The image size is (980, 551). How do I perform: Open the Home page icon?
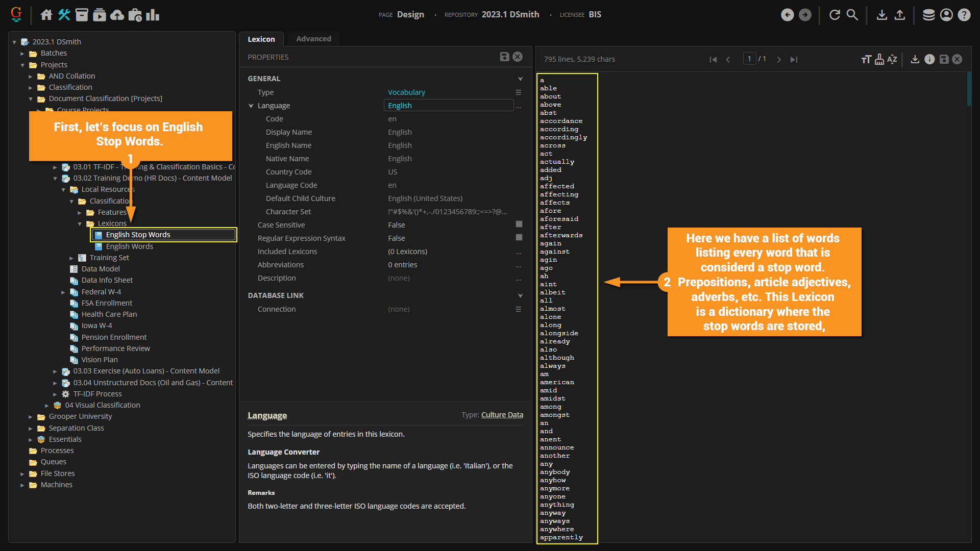[46, 15]
